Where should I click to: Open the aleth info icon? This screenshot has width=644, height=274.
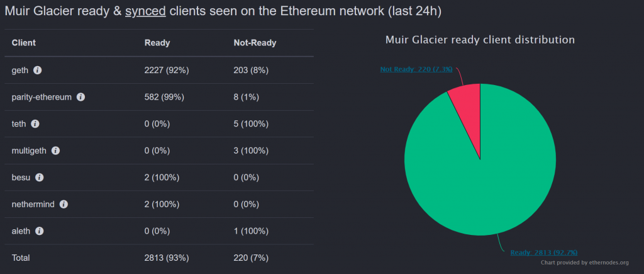[39, 231]
